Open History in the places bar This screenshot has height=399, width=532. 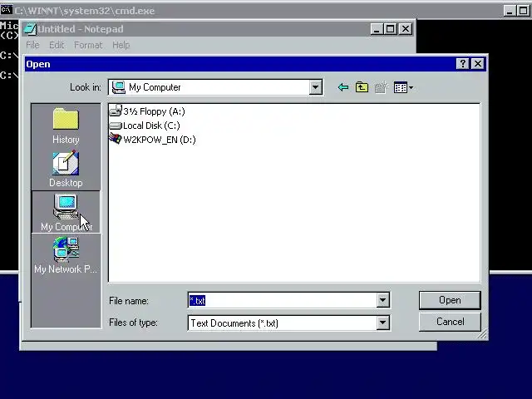[x=66, y=126]
